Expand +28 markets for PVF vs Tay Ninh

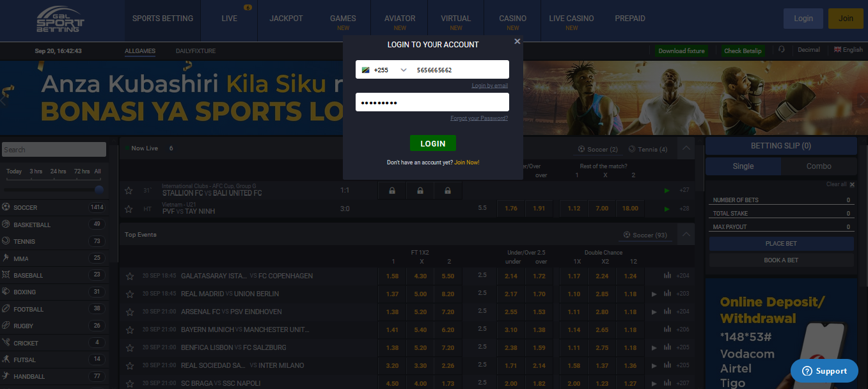[x=684, y=209]
